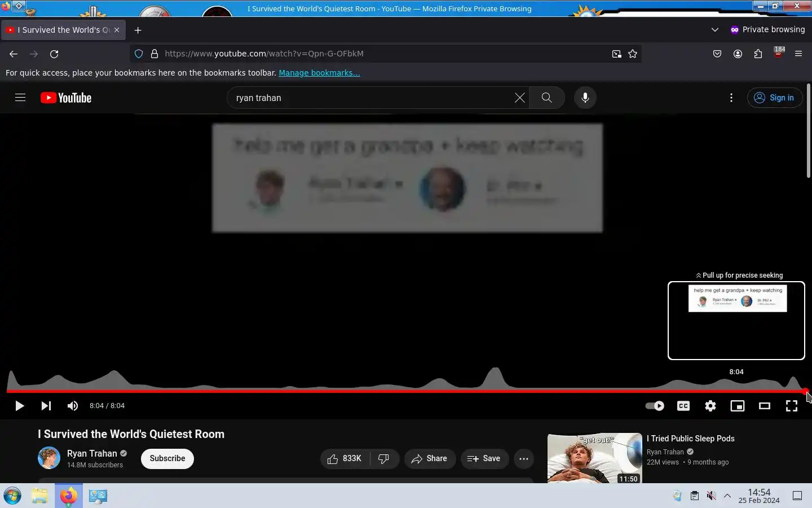This screenshot has width=812, height=508.
Task: Dislike the video
Action: point(384,458)
